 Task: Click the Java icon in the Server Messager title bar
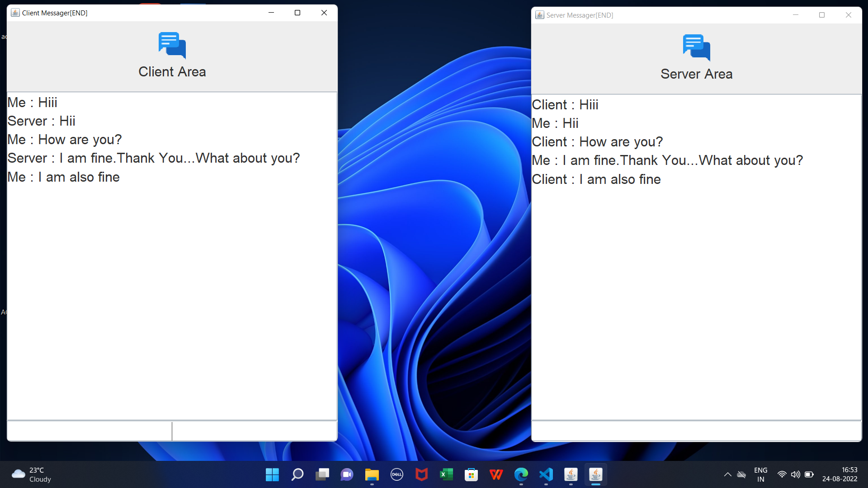(x=539, y=15)
